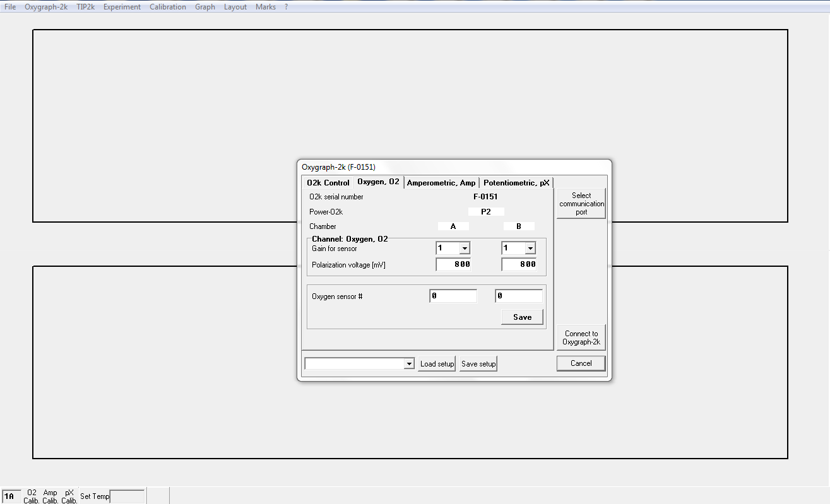The image size is (830, 504).
Task: Click the O2 Calib. status bar item
Action: 32,496
